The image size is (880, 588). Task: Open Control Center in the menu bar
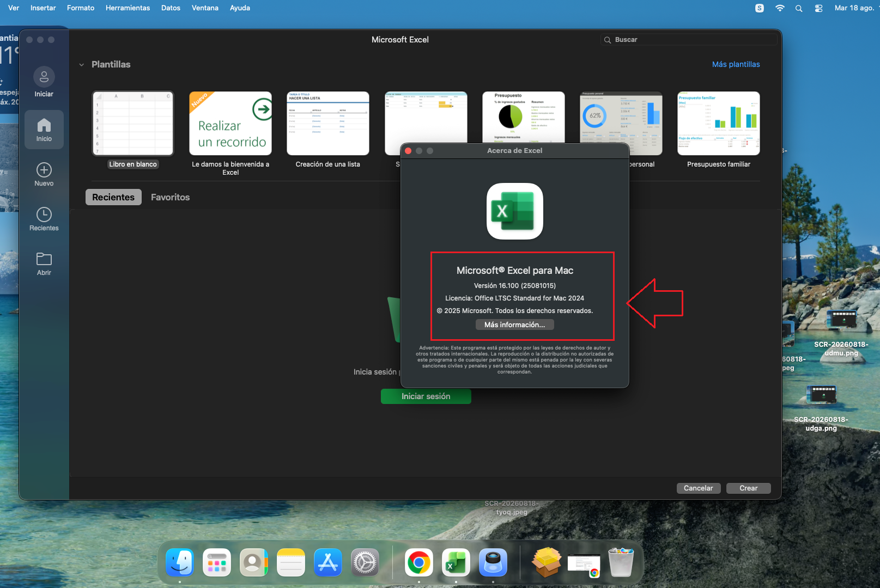click(818, 8)
